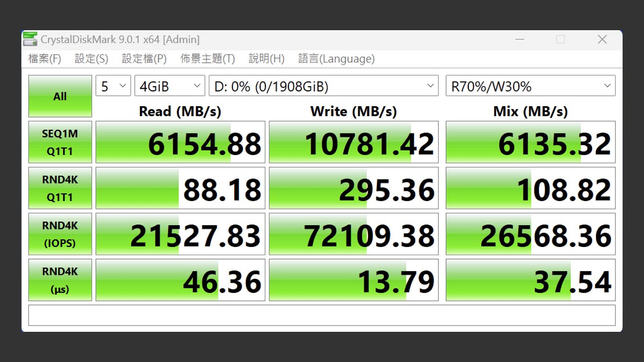
Task: Open the 語言(Language) menu
Action: pyautogui.click(x=336, y=59)
